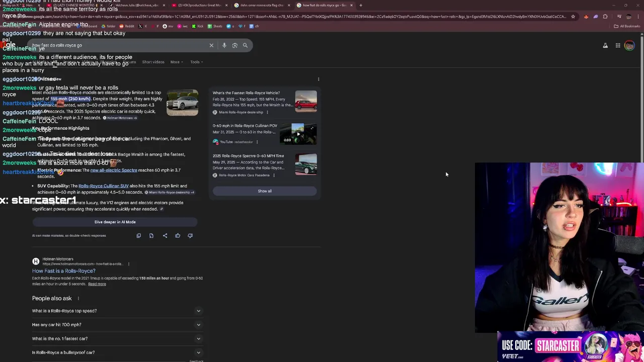
Task: Close the 'how fast do rolls royce go' tab
Action: [351, 5]
